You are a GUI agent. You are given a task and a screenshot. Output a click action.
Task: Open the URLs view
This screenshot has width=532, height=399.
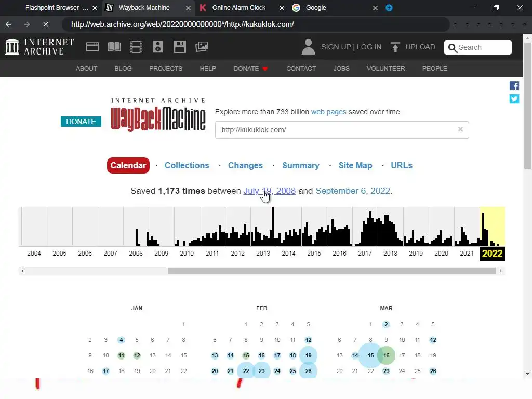pyautogui.click(x=402, y=165)
